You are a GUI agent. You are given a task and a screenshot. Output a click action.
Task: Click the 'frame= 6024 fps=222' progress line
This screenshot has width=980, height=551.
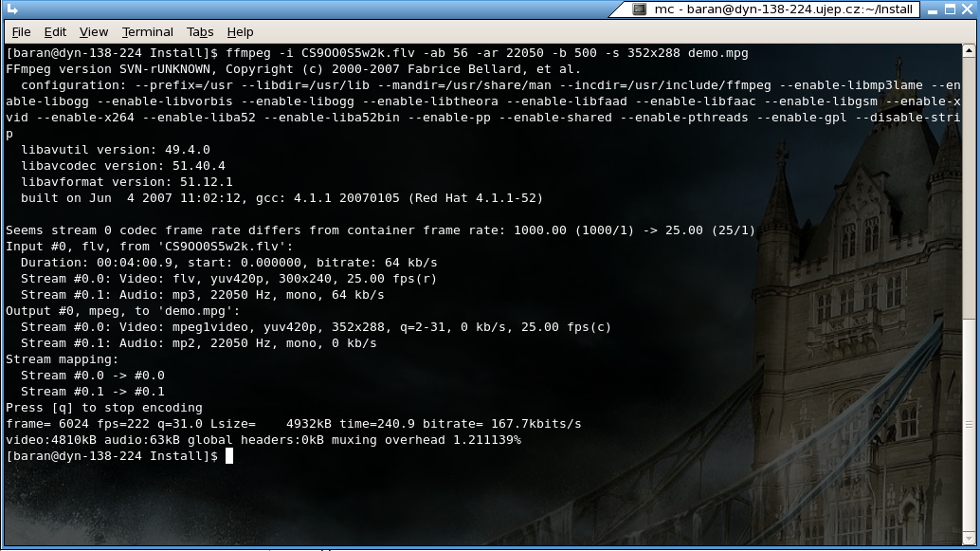[x=294, y=424]
